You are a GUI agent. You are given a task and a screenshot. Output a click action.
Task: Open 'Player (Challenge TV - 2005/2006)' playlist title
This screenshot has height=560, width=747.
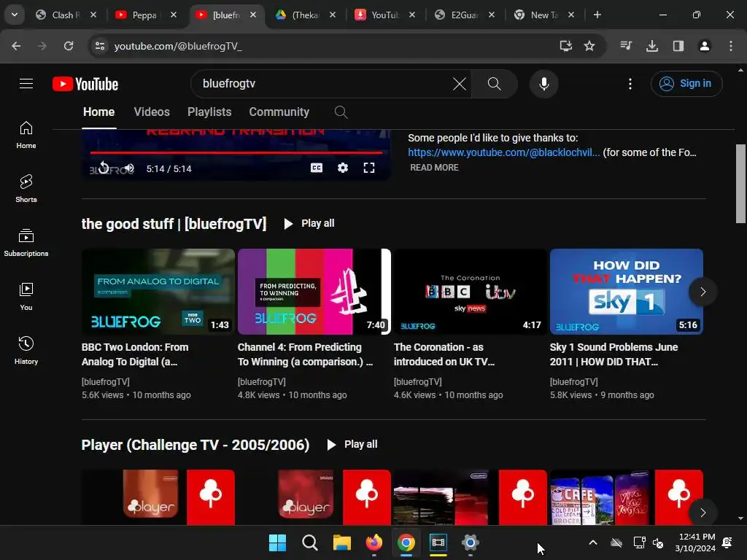pos(196,445)
